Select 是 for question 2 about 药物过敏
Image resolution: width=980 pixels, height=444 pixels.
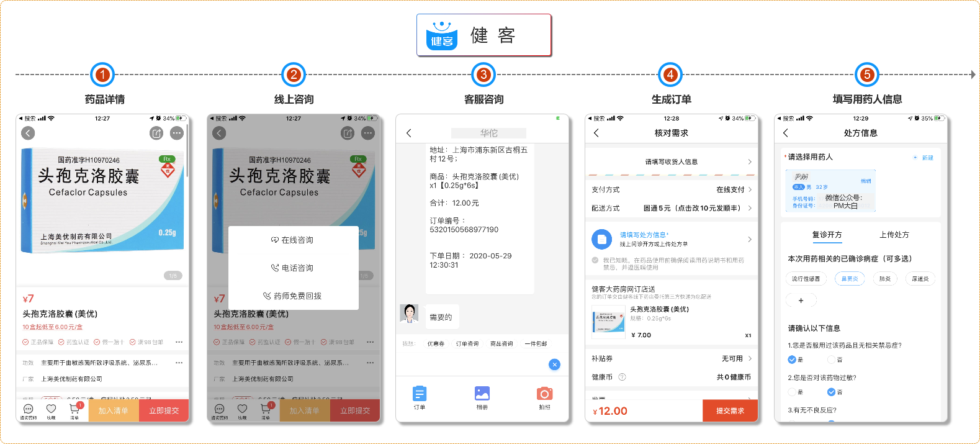pyautogui.click(x=792, y=392)
